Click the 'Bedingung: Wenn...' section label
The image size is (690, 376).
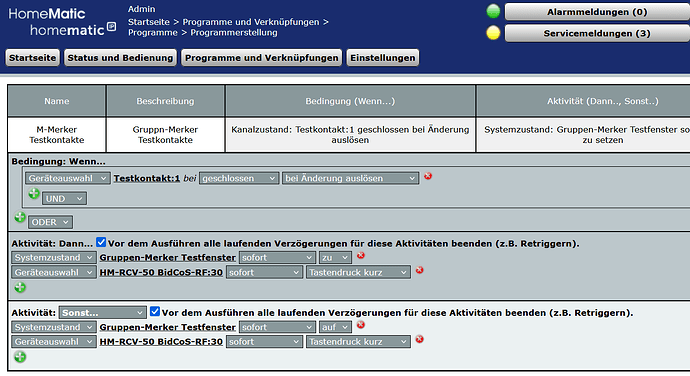coord(59,161)
